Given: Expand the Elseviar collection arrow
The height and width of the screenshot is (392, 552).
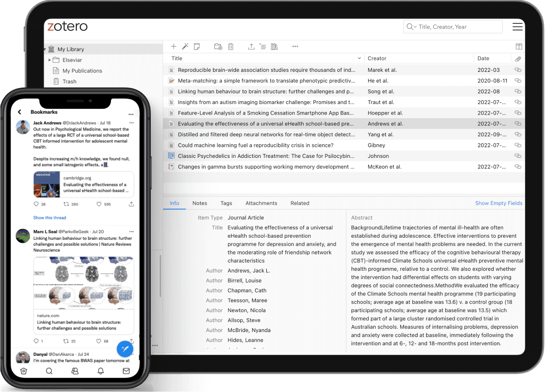Looking at the screenshot, I should [50, 60].
